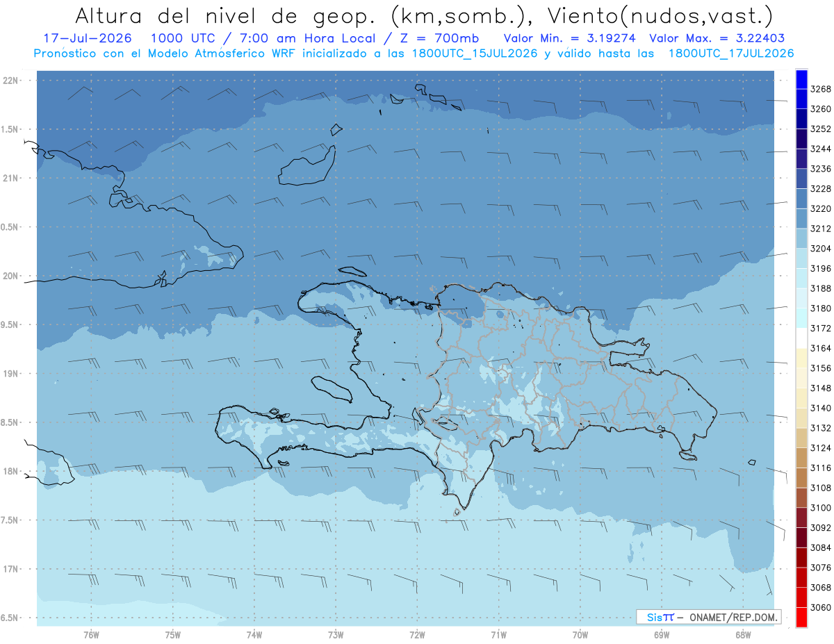Screen dimensions: 834x644
Task: Click the '3268' colorbar value
Action: click(820, 89)
